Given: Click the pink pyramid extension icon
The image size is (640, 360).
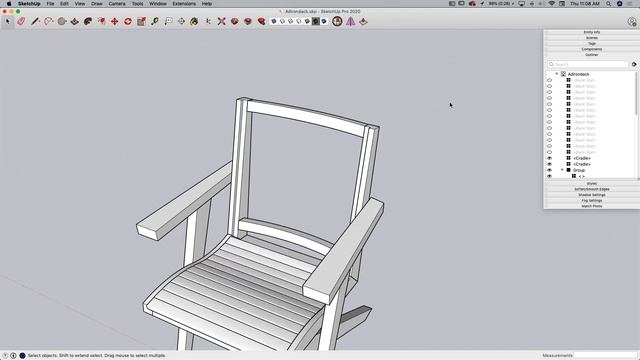Looking at the screenshot, I should tap(351, 21).
